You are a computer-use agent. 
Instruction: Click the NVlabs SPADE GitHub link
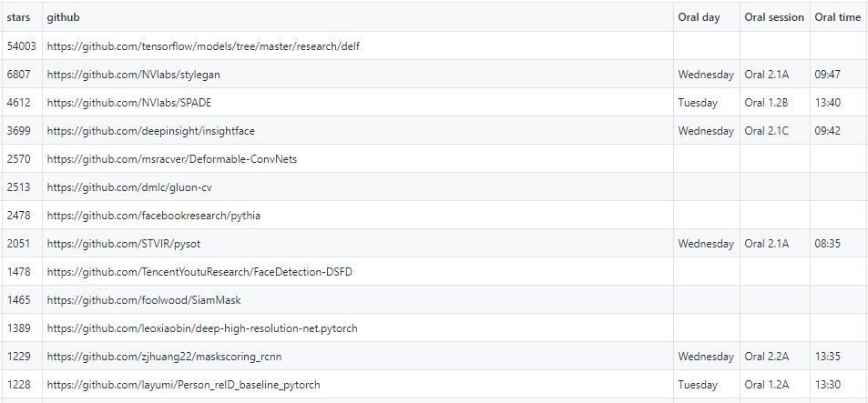click(129, 103)
